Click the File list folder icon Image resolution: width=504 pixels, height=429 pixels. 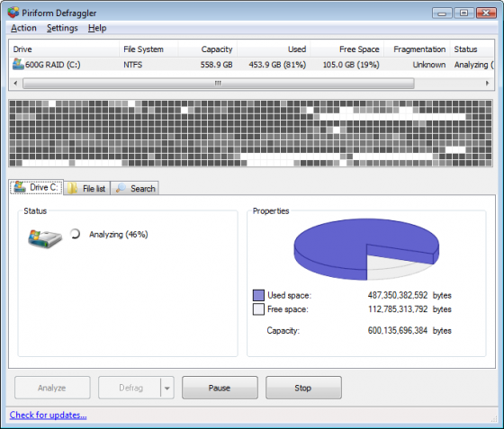click(x=72, y=188)
